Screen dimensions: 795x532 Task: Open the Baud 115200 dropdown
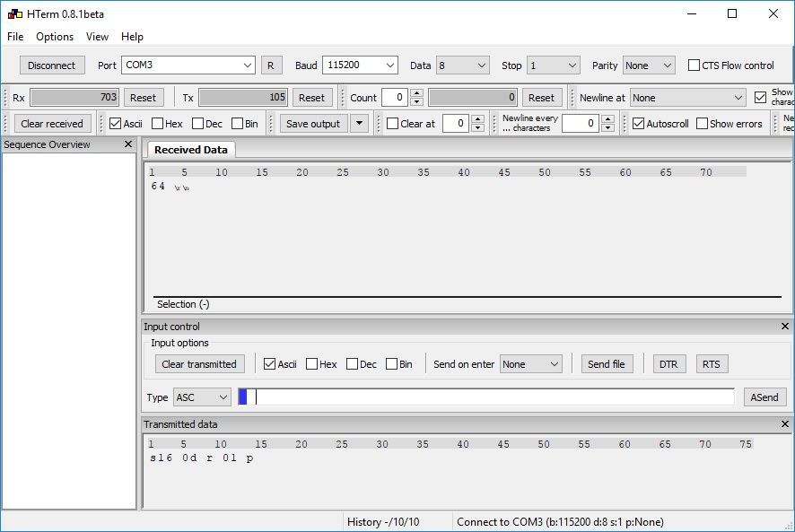pyautogui.click(x=390, y=65)
